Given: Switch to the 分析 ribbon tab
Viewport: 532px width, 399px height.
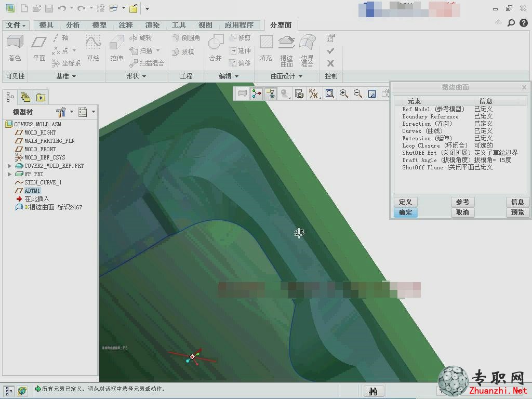Looking at the screenshot, I should point(73,25).
